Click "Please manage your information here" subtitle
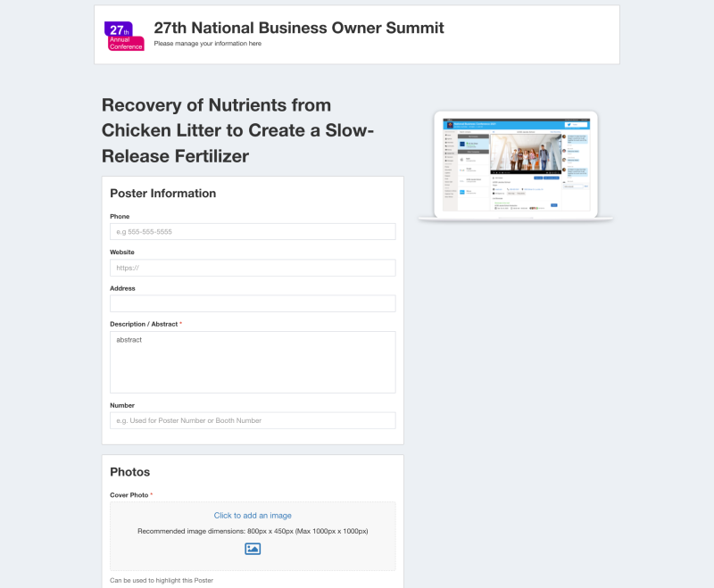Screen dimensions: 714x588 208,44
